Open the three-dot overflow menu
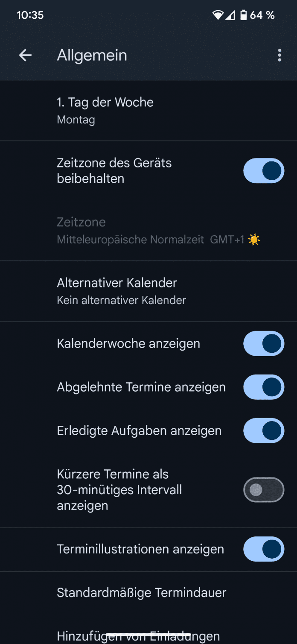 pyautogui.click(x=280, y=55)
